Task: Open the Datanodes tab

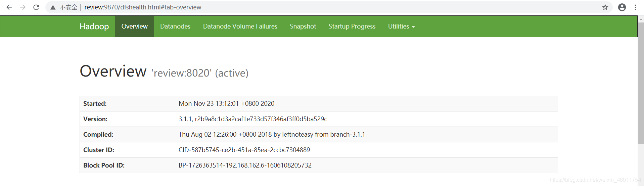Action: (175, 26)
